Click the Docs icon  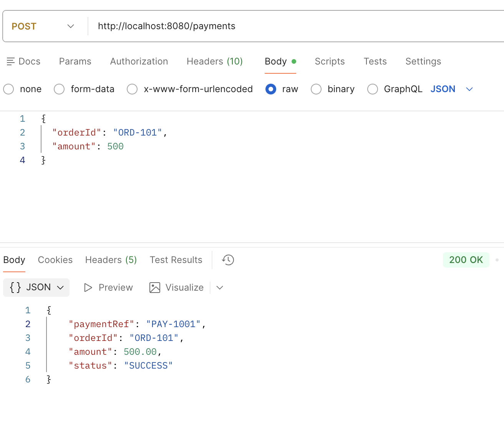click(x=11, y=61)
